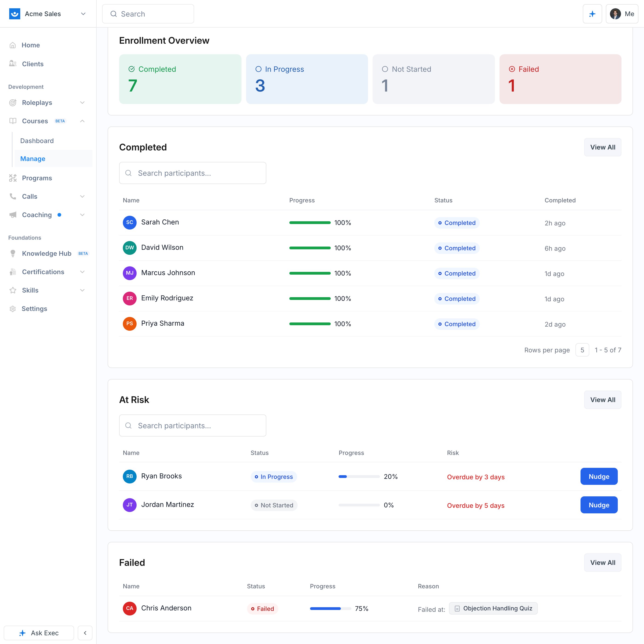Click Sarah Chen's progress bar
The image size is (644, 644).
pyautogui.click(x=310, y=223)
